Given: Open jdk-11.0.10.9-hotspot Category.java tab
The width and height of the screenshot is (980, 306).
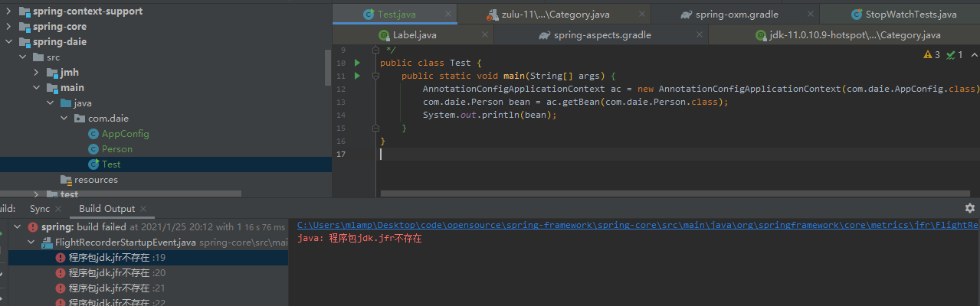Looking at the screenshot, I should click(x=844, y=35).
